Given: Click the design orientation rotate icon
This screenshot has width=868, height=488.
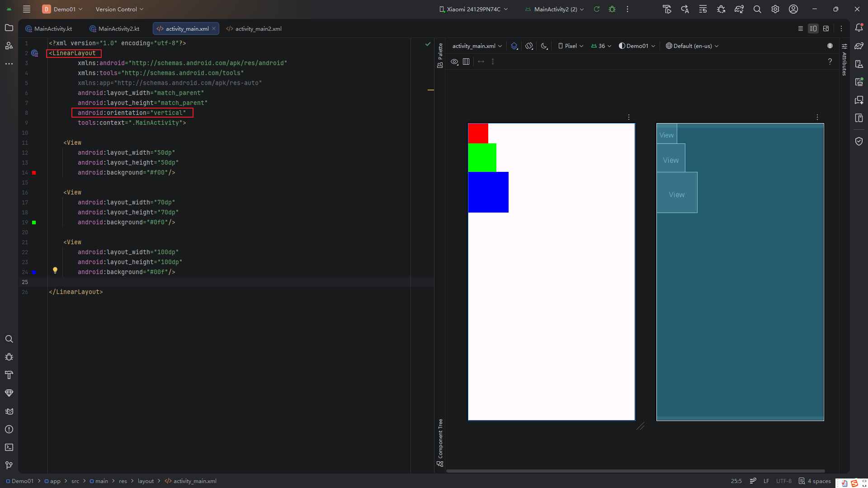Looking at the screenshot, I should 529,46.
